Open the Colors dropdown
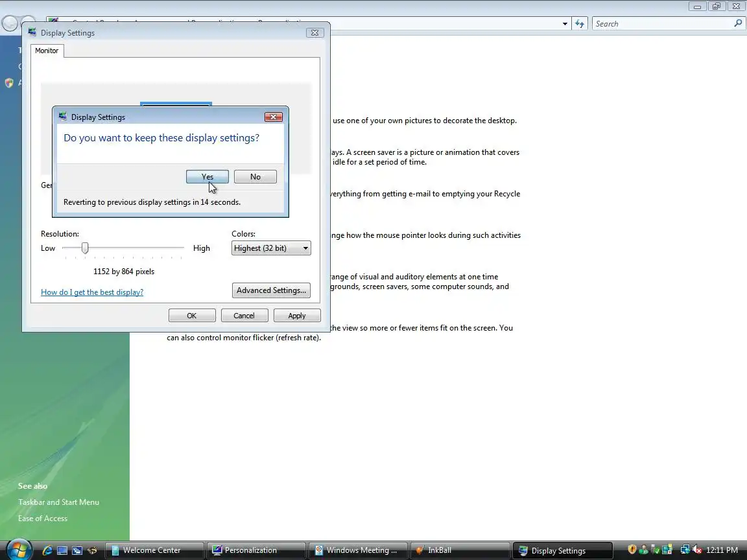747x560 pixels. 271,248
